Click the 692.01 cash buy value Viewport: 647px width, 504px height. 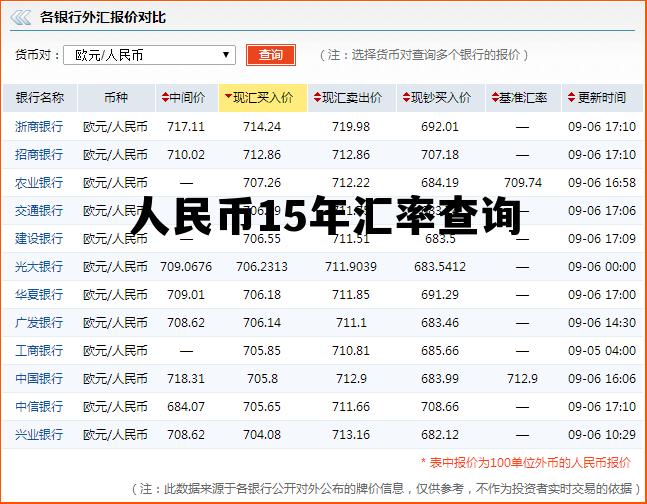pos(440,126)
